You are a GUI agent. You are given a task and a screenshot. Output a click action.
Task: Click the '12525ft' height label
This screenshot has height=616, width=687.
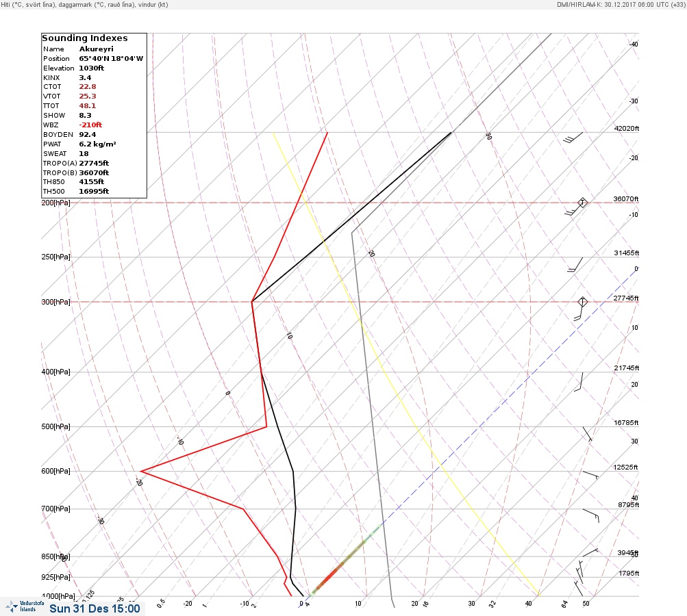[x=625, y=467]
